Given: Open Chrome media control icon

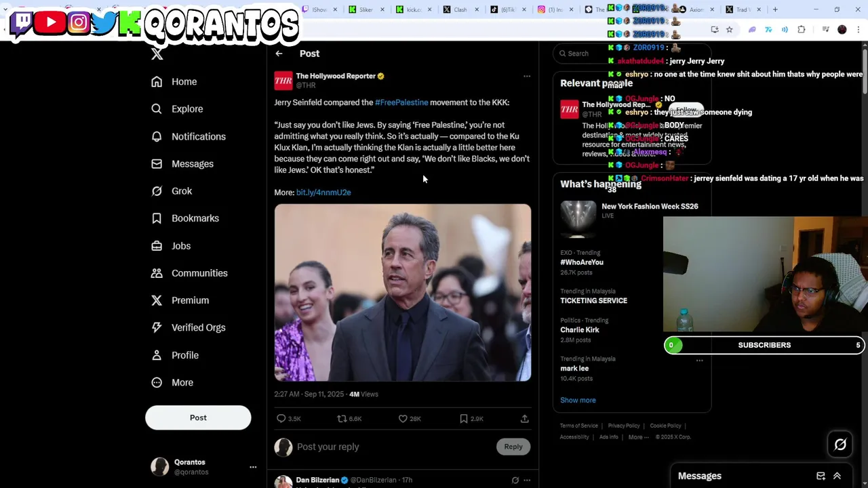Looking at the screenshot, I should 825,30.
